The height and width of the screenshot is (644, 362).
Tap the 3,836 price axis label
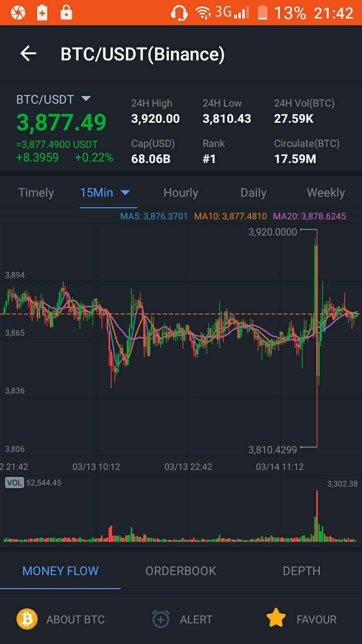[x=15, y=390]
